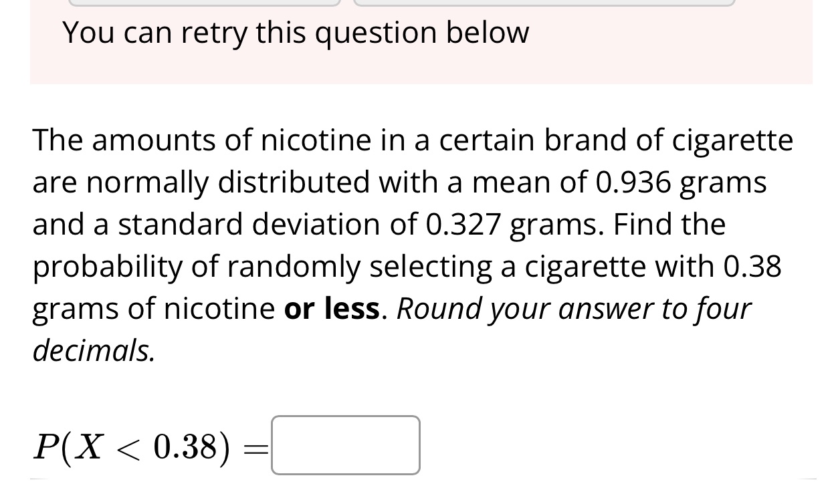Click the pink feedback banner background
This screenshot has height=504, width=832.
click(x=421, y=41)
